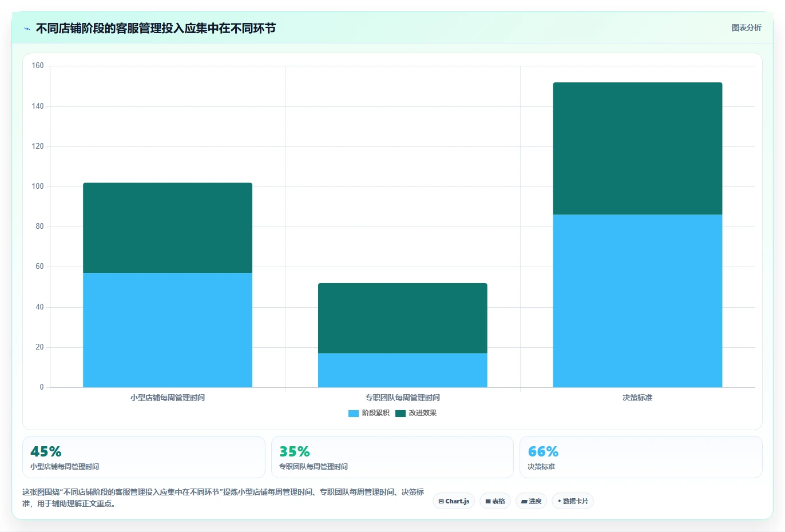Click the card caption 决策标准 under 66%

point(541,467)
